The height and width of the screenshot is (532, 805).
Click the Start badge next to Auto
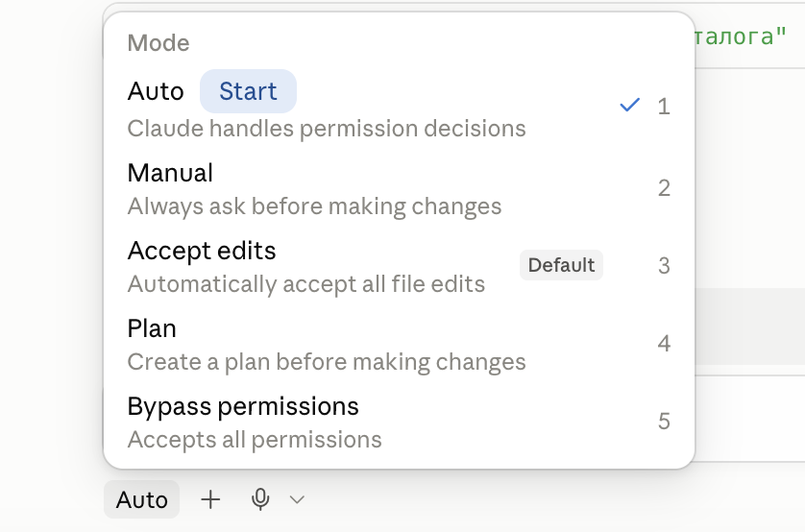(x=248, y=91)
